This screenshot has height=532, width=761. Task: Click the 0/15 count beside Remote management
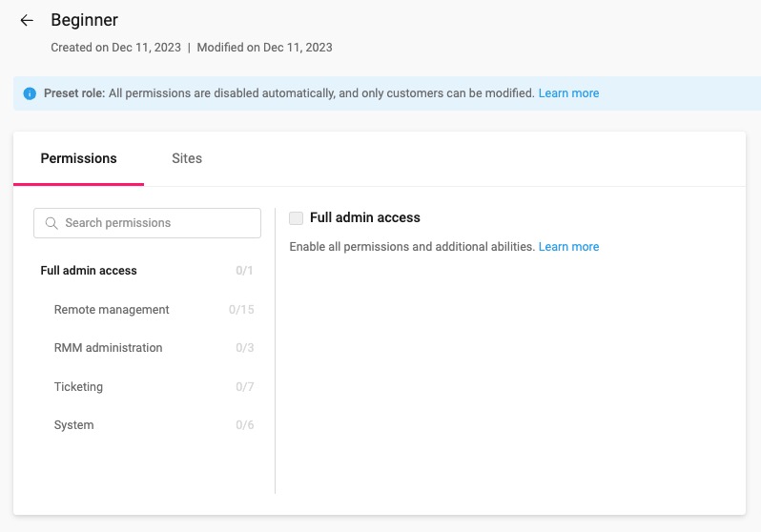pyautogui.click(x=241, y=310)
